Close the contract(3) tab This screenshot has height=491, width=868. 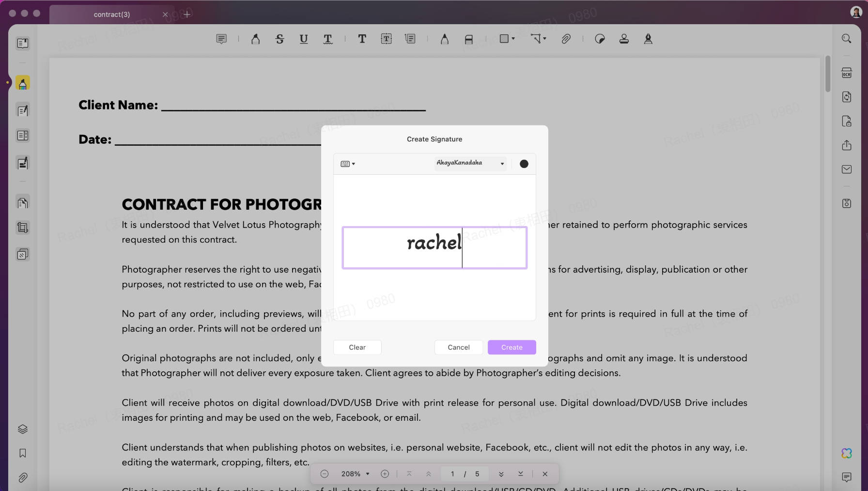(165, 15)
